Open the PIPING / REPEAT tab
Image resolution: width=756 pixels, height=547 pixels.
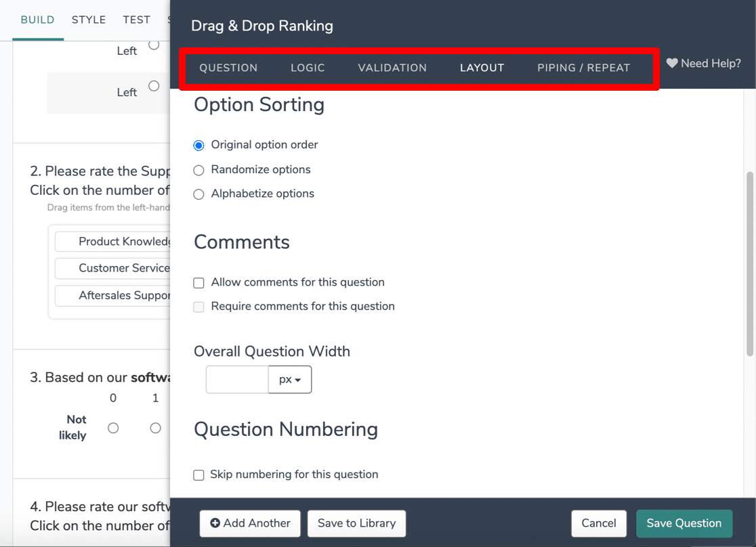coord(583,68)
